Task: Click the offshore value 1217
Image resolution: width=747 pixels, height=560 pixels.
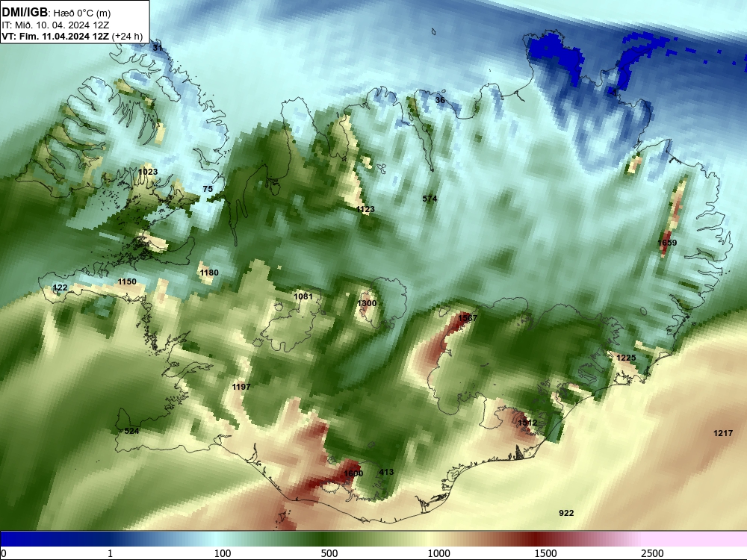Action: pyautogui.click(x=722, y=433)
